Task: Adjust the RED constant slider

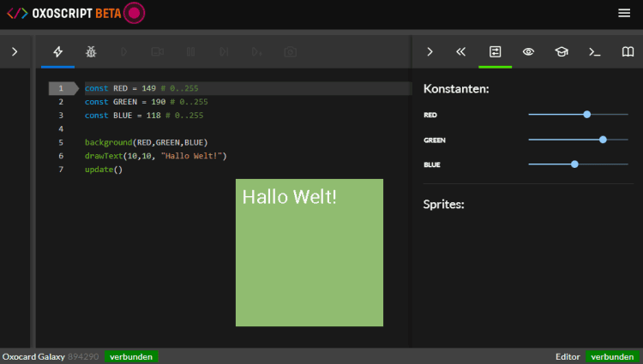Action: pos(586,114)
